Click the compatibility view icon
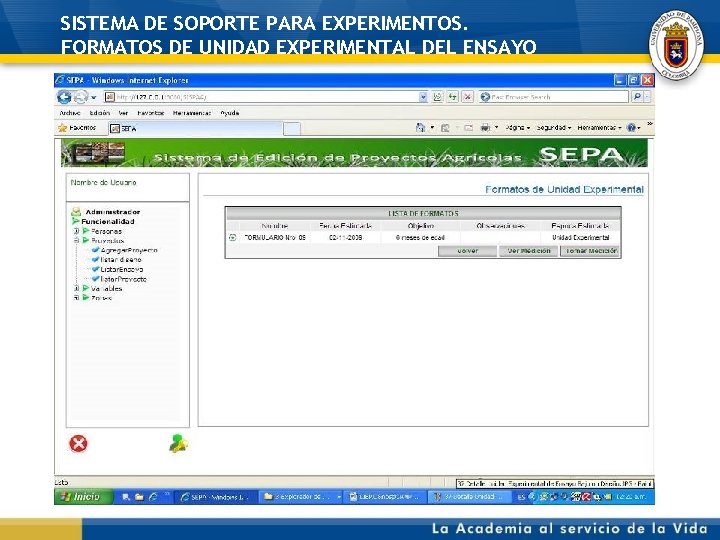 (x=438, y=97)
